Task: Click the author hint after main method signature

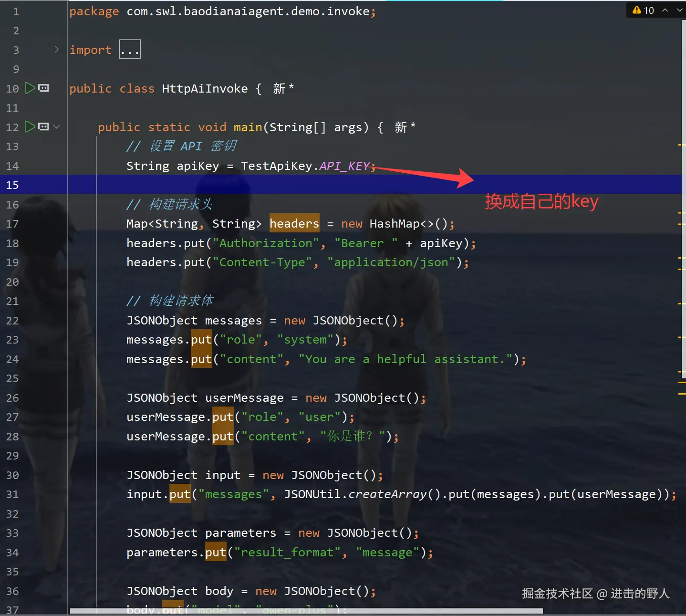Action: click(405, 127)
